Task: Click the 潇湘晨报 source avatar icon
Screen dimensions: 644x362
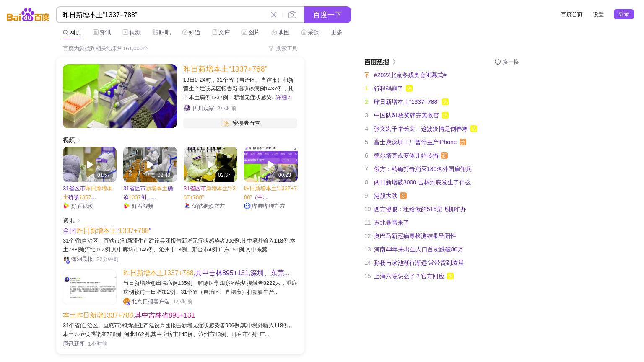Action: (x=66, y=259)
